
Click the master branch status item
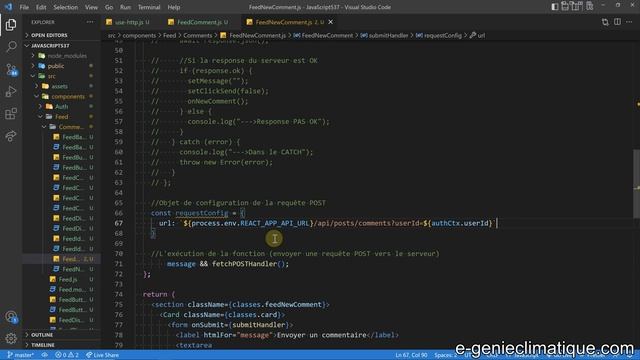pyautogui.click(x=21, y=355)
